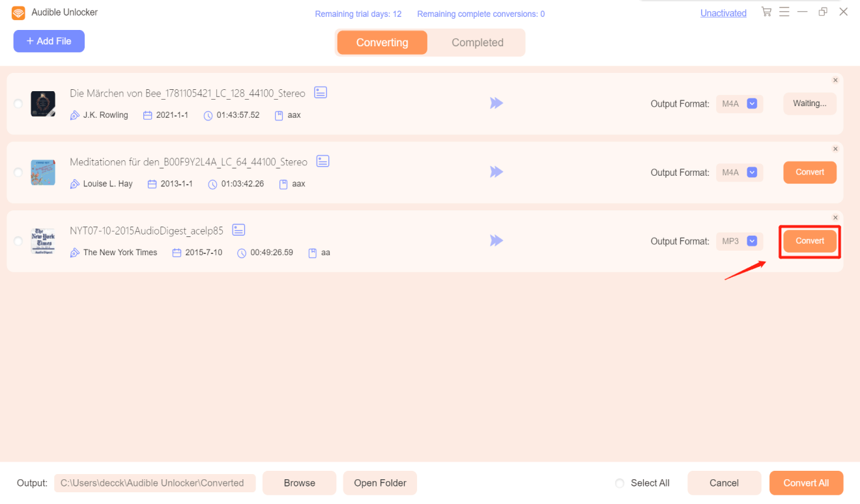This screenshot has height=504, width=860.
Task: Open the Unactivated link
Action: [x=723, y=13]
